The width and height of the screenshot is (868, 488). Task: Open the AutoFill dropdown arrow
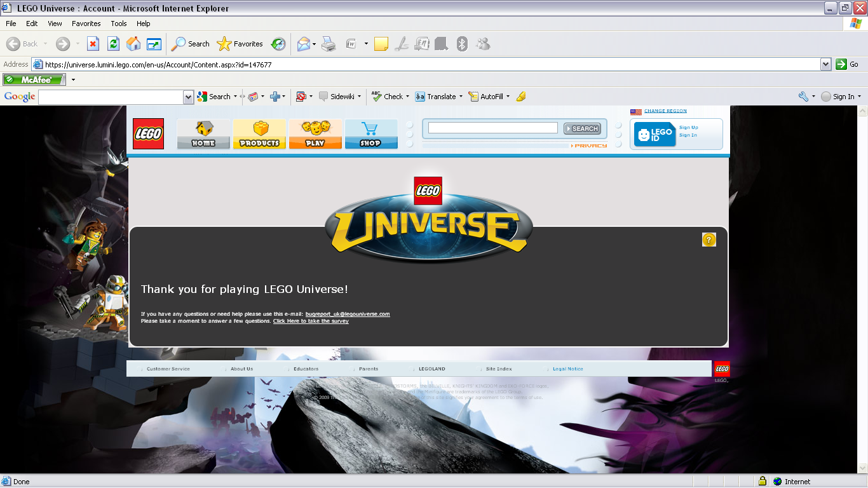pos(508,97)
